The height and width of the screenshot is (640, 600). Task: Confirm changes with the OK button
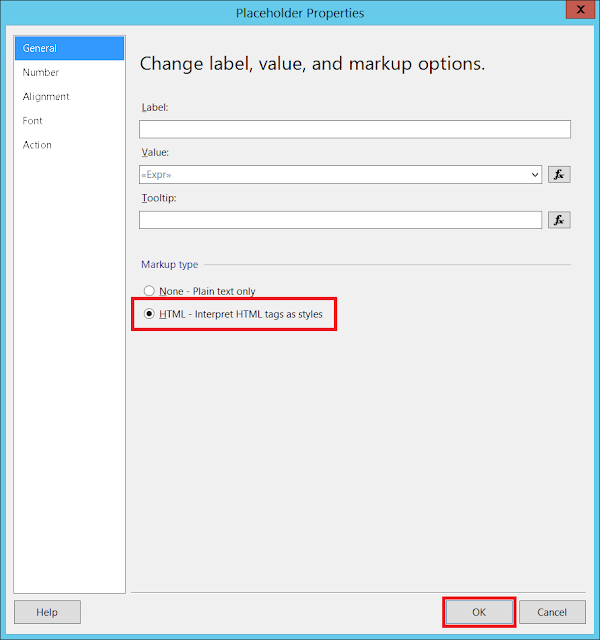479,612
